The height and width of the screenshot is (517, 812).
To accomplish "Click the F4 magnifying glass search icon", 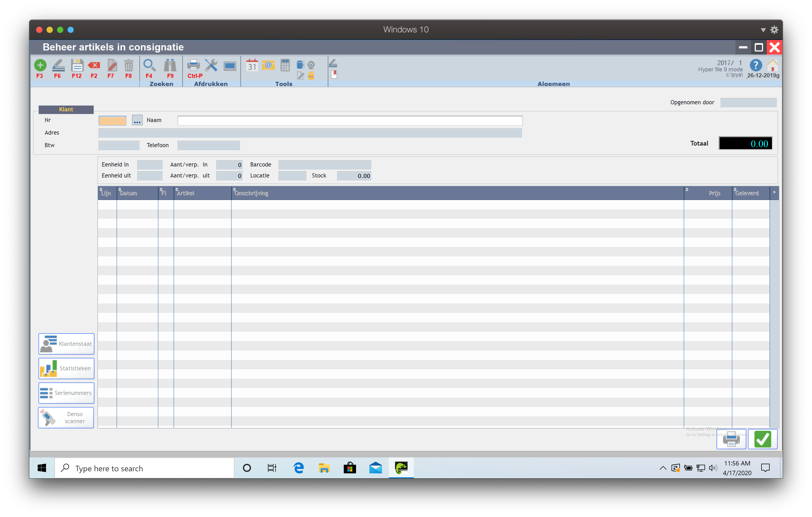I will 149,65.
